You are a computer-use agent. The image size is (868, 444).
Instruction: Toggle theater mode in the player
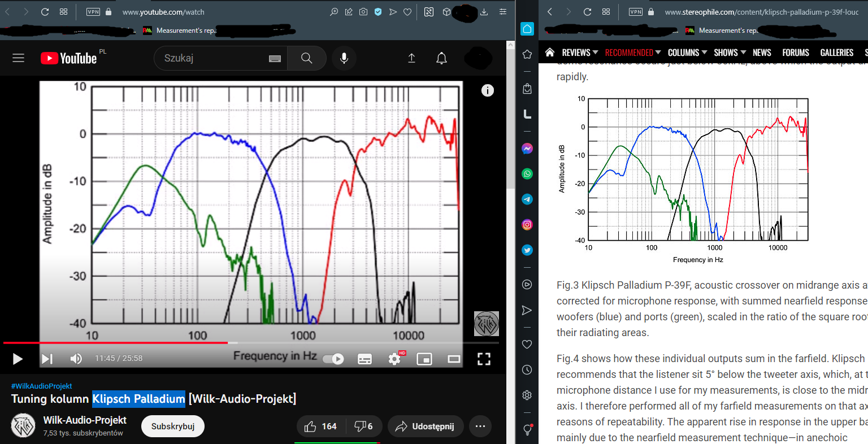454,359
